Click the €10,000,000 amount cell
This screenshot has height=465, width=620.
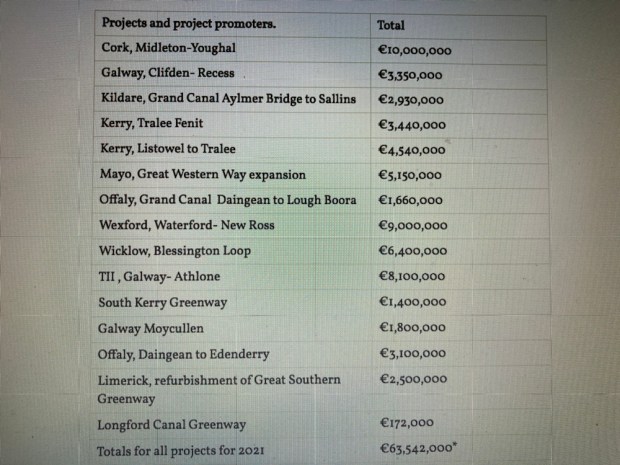[414, 50]
